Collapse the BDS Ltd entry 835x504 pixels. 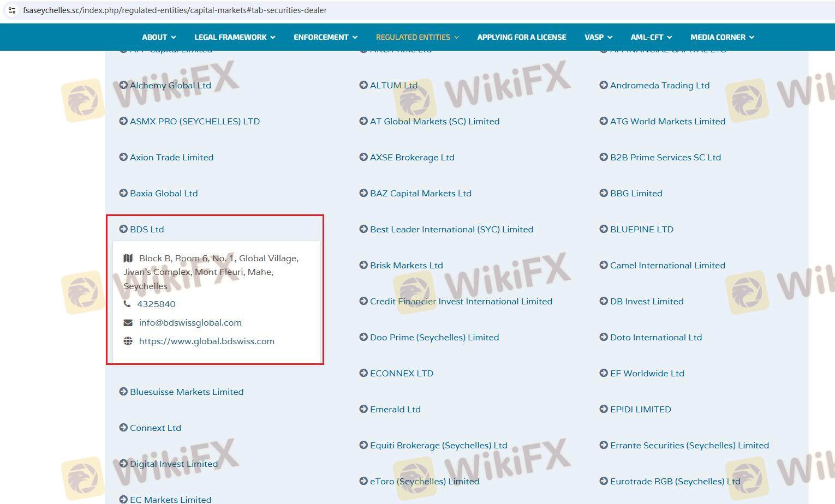(x=147, y=229)
